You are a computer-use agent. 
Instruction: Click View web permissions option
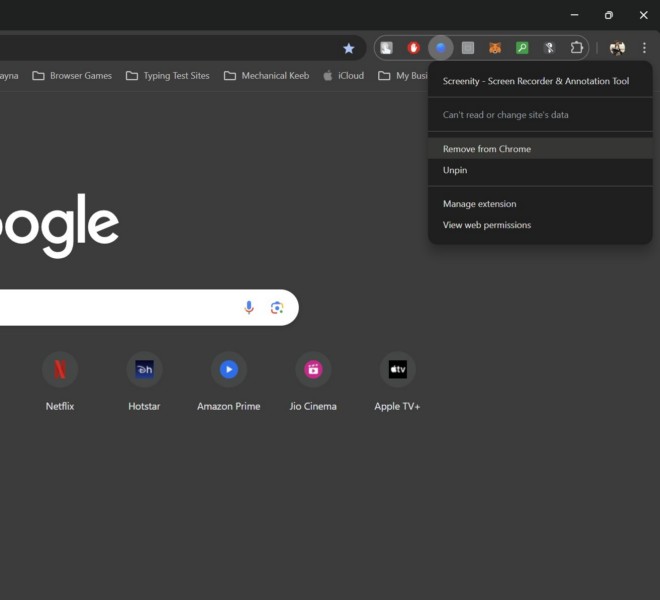pyautogui.click(x=487, y=225)
